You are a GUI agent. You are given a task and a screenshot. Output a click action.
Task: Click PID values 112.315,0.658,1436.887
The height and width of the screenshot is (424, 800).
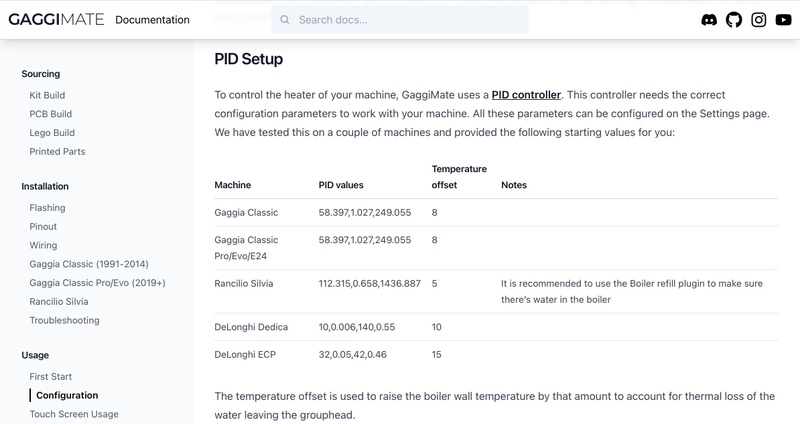pos(369,284)
